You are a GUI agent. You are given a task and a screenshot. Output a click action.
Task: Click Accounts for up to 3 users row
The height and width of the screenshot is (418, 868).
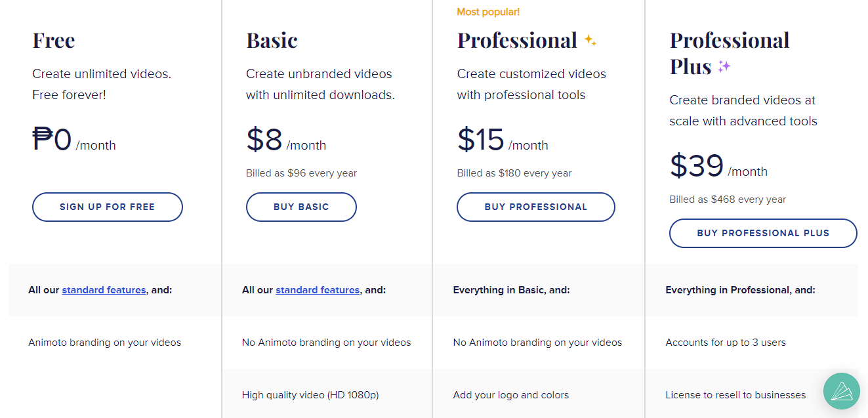pyautogui.click(x=751, y=343)
